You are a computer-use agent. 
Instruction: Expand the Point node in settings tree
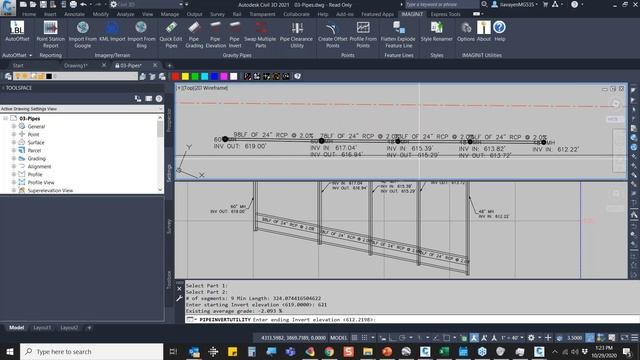[x=13, y=134]
